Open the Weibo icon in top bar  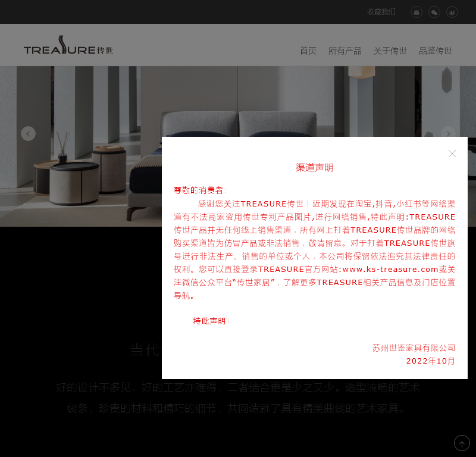pyautogui.click(x=452, y=12)
